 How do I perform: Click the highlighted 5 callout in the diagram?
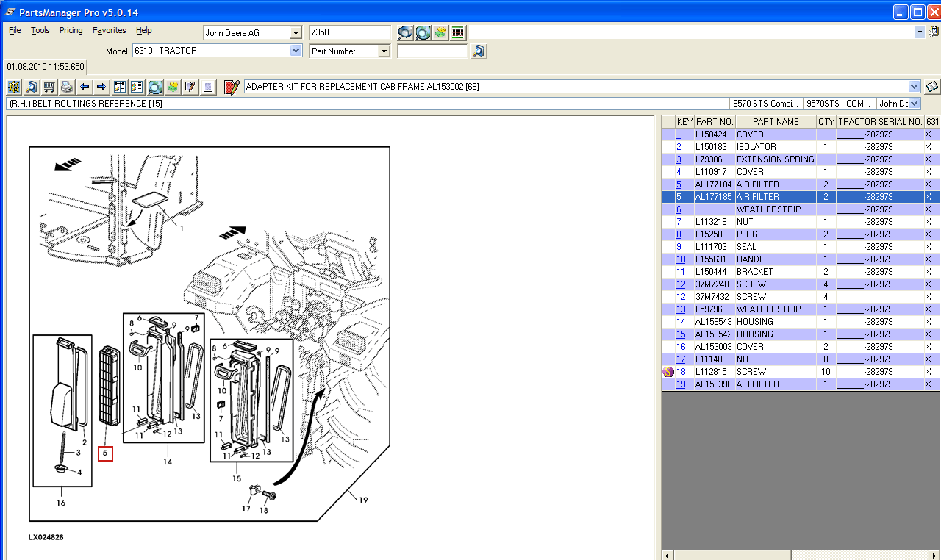[x=105, y=453]
